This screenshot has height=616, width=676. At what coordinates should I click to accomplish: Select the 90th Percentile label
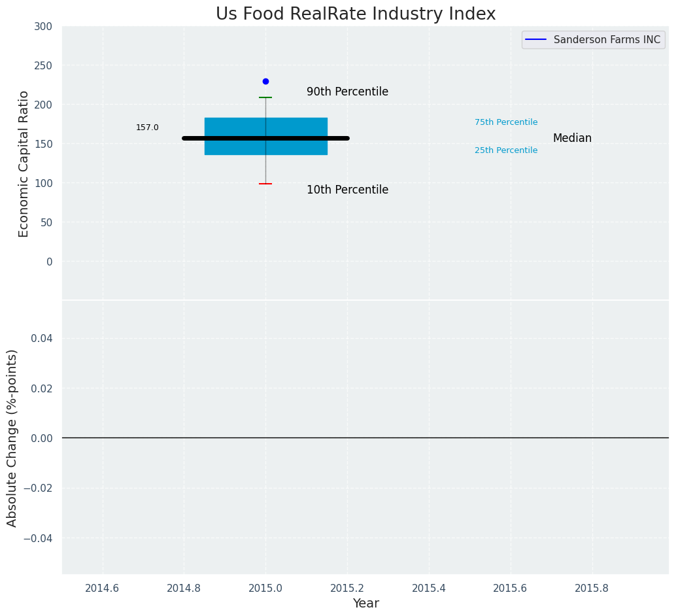click(x=347, y=92)
